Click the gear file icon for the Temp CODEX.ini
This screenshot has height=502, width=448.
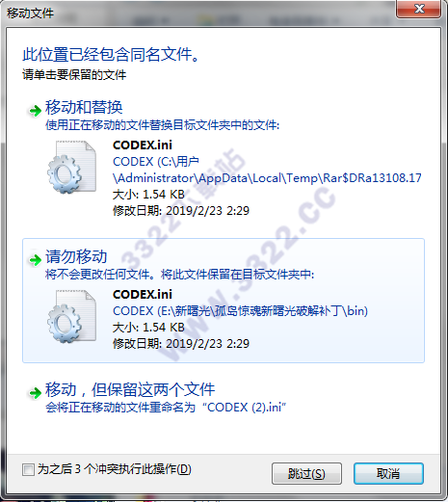[x=71, y=167]
